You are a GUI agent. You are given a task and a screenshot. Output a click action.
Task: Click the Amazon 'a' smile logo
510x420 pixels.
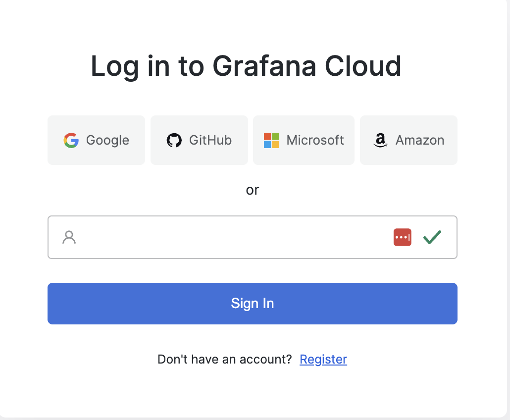380,140
